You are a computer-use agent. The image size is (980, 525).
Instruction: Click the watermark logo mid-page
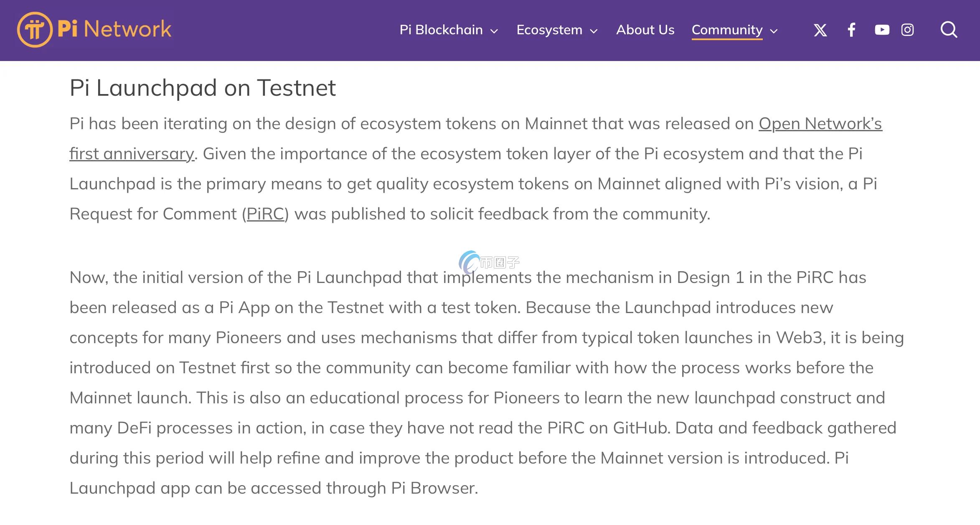(488, 262)
